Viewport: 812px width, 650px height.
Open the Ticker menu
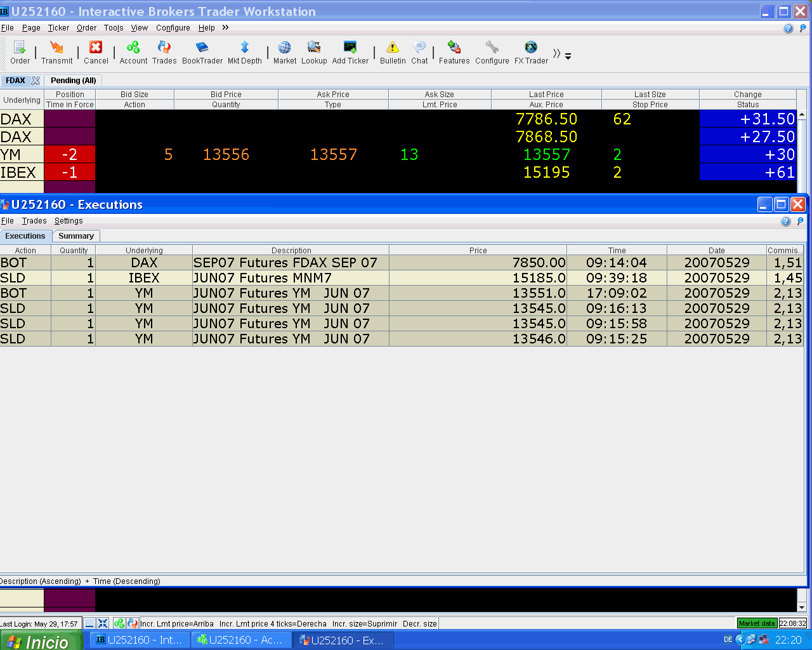(58, 28)
